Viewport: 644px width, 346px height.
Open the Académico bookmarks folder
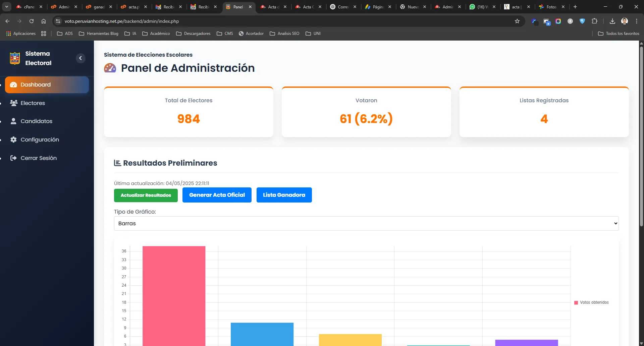click(156, 34)
